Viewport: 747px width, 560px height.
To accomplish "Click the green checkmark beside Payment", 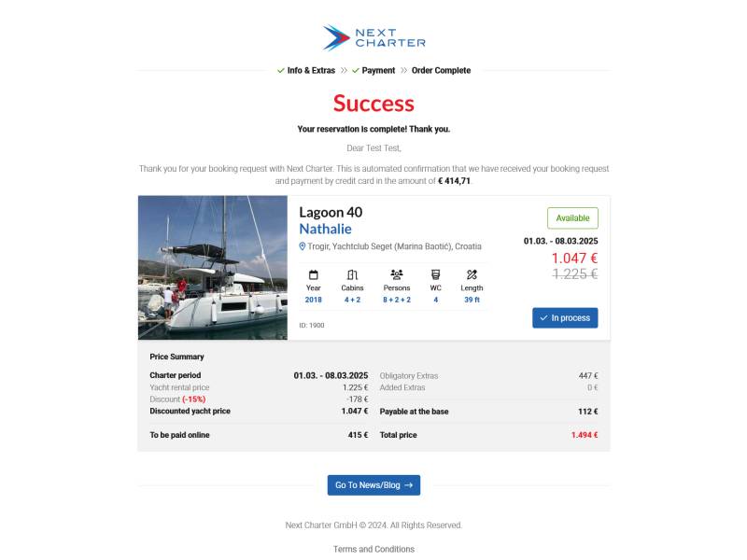I will click(x=356, y=71).
